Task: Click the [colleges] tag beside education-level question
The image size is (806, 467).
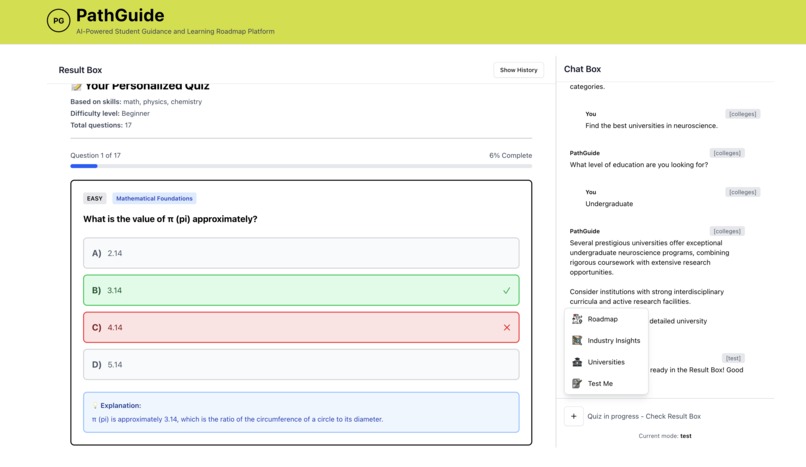Action: pos(727,153)
